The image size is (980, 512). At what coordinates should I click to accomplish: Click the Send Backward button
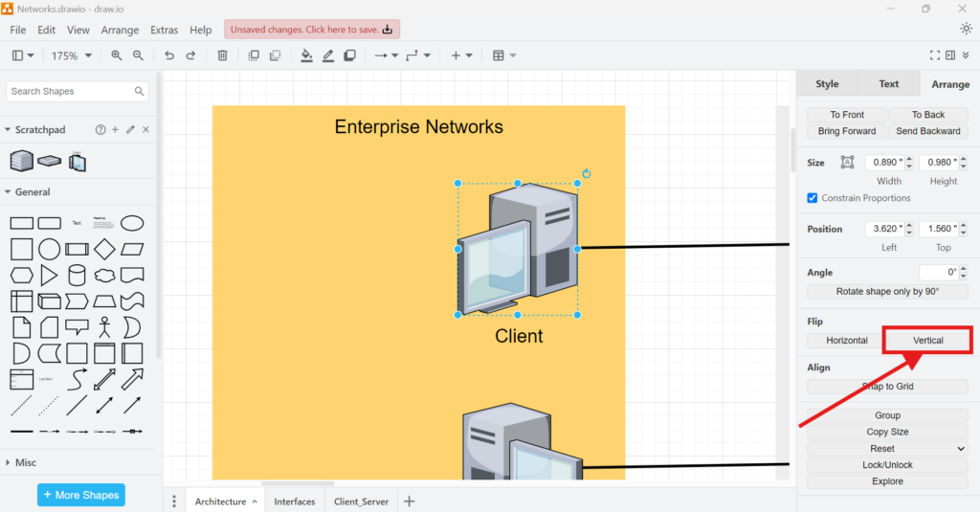pos(928,131)
